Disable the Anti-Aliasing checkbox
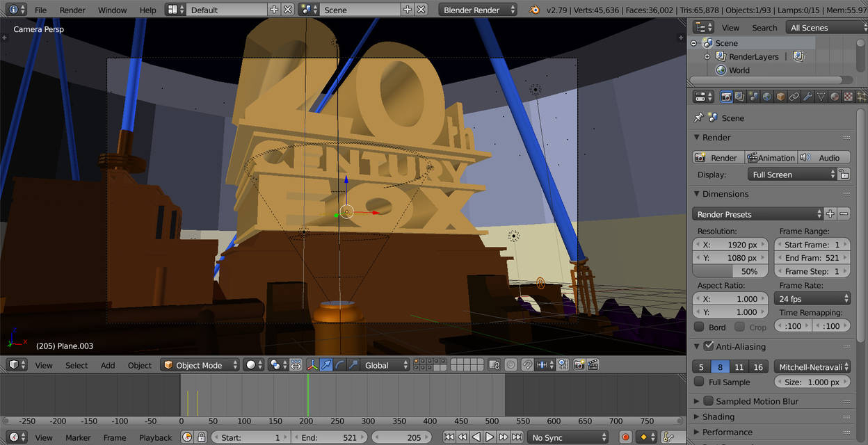Screen dimensions: 868x445 pyautogui.click(x=708, y=346)
